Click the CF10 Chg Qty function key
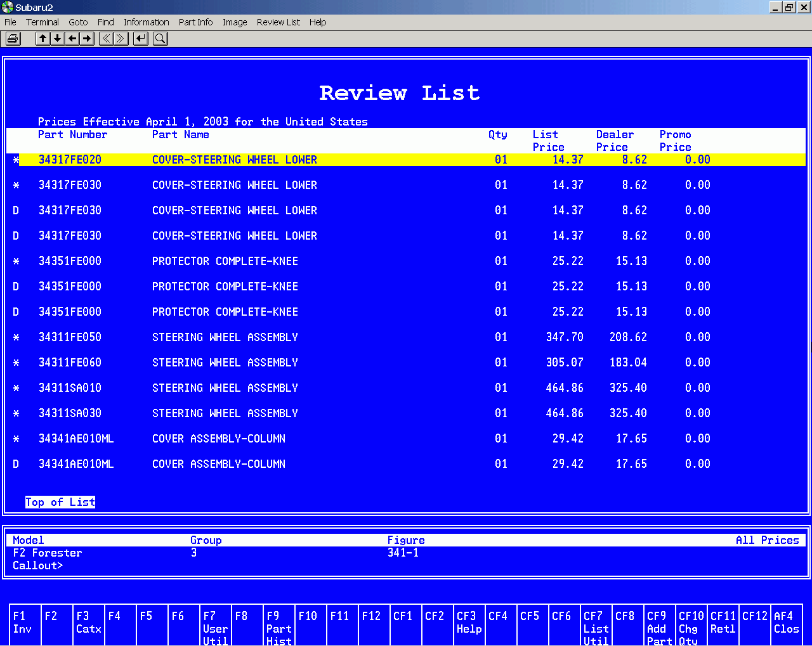The image size is (812, 646). 691,625
